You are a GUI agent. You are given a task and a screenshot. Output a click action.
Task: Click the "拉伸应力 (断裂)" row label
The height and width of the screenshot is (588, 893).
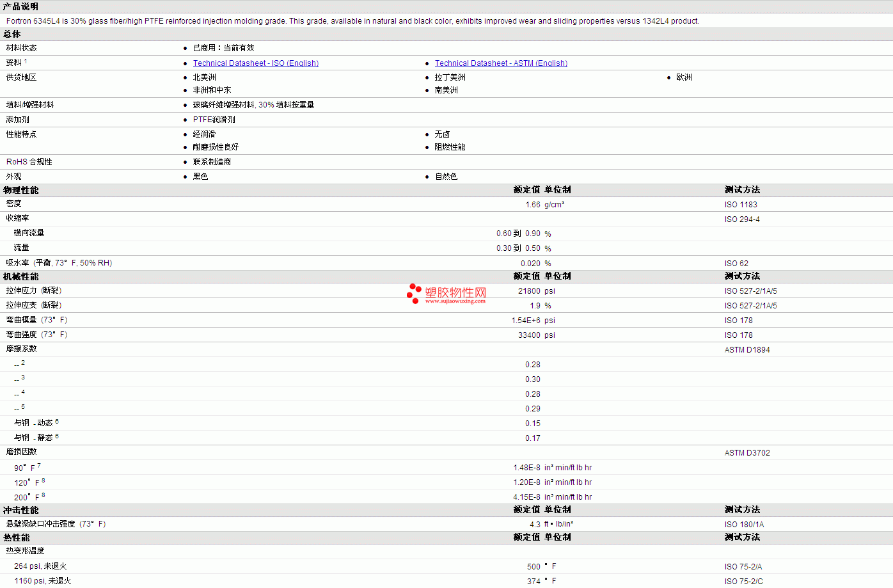coord(34,290)
